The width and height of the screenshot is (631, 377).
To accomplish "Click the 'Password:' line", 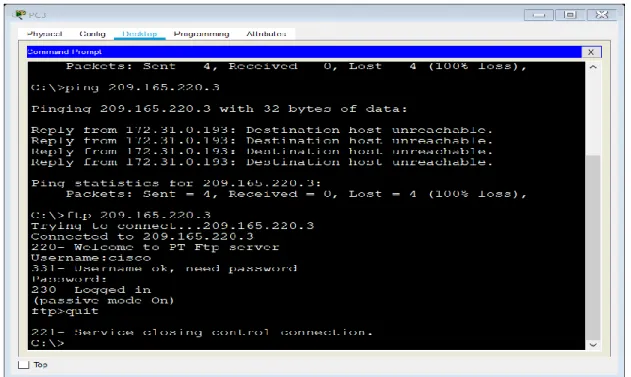I will click(x=69, y=279).
